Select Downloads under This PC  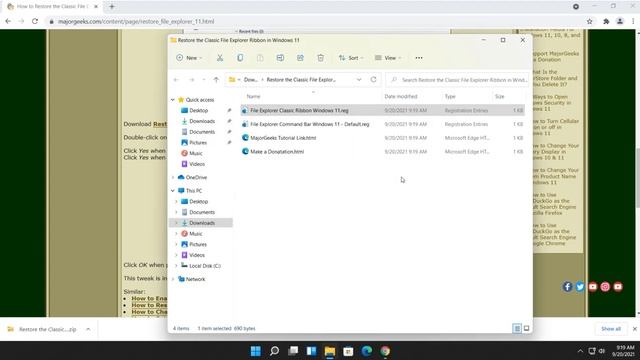click(x=202, y=223)
